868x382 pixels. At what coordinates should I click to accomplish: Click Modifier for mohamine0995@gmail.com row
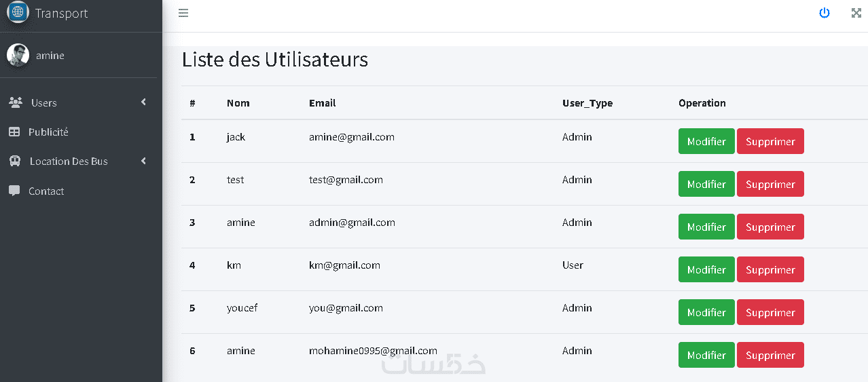706,356
